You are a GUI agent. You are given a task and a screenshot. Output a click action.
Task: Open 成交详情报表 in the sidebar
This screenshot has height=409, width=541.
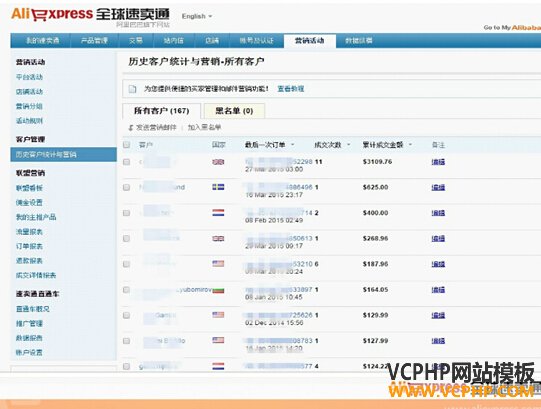point(36,275)
